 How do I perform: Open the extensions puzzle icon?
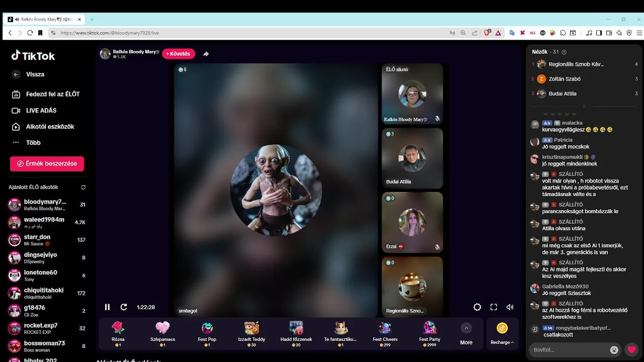[x=563, y=33]
